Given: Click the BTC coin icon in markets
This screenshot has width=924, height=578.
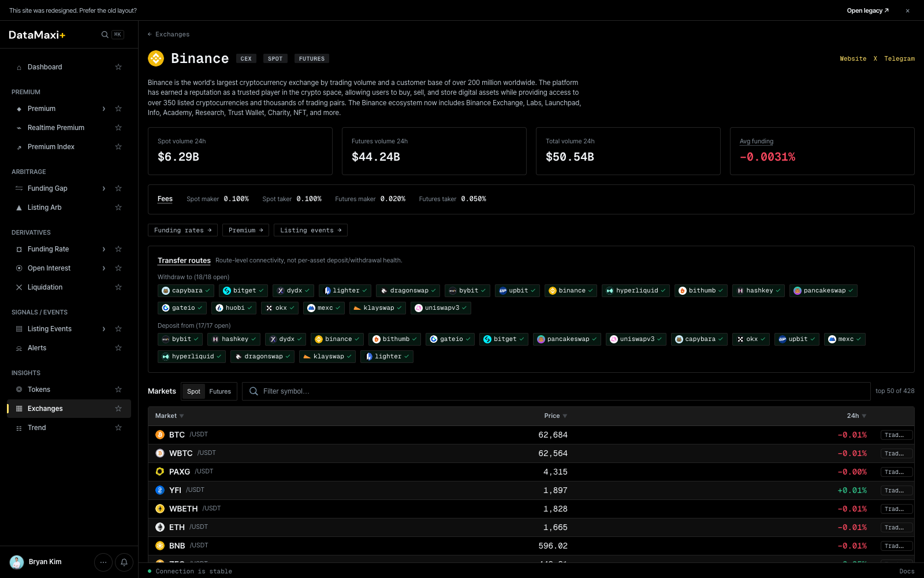Looking at the screenshot, I should click(x=160, y=435).
